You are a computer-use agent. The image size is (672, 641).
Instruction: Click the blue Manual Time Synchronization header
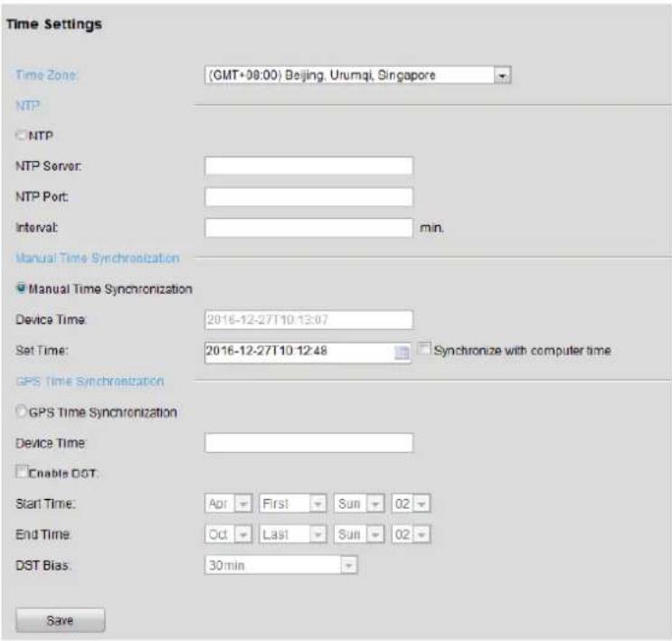point(98,258)
